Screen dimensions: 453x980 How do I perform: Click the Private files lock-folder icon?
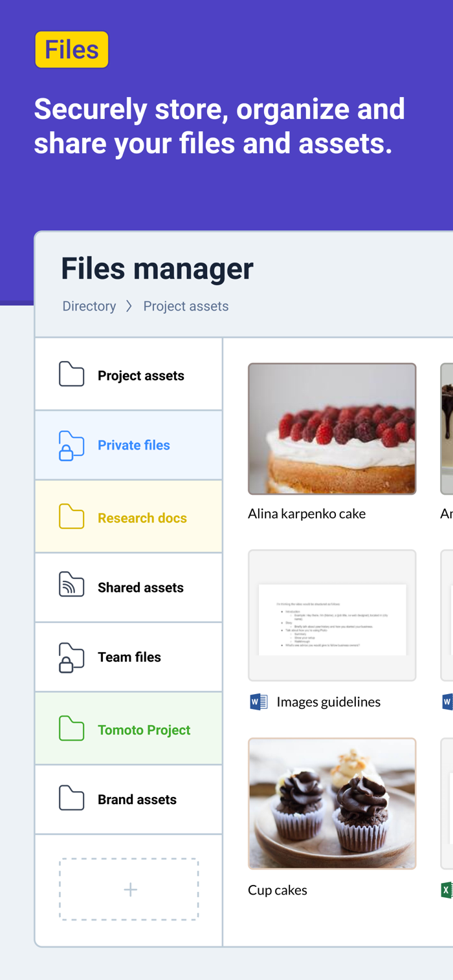tap(71, 445)
